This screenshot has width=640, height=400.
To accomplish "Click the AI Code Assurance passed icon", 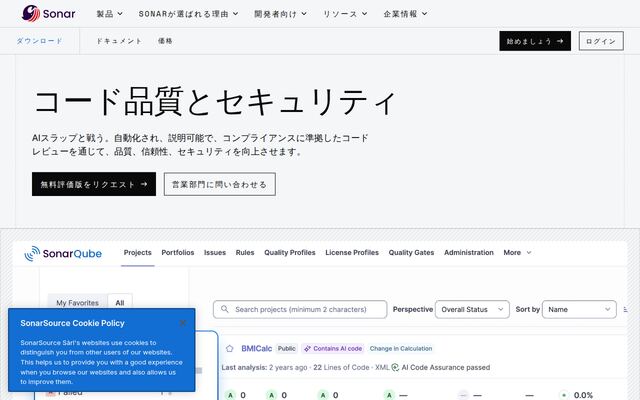I will point(395,367).
